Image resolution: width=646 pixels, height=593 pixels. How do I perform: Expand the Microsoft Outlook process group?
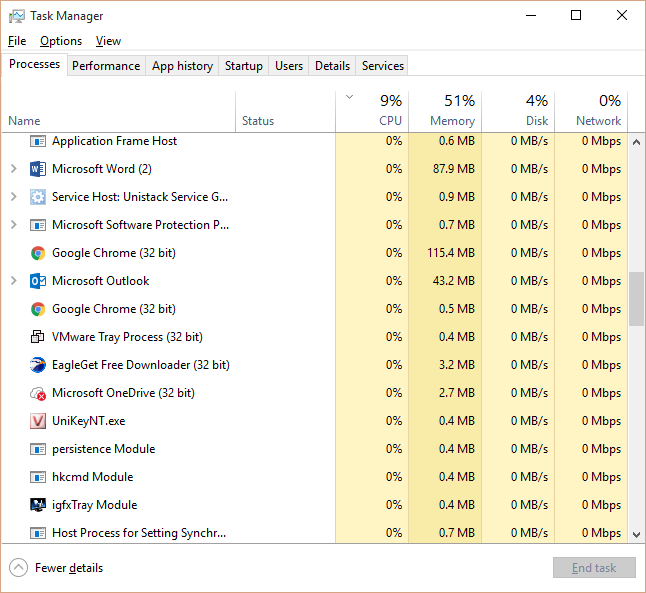[x=13, y=281]
